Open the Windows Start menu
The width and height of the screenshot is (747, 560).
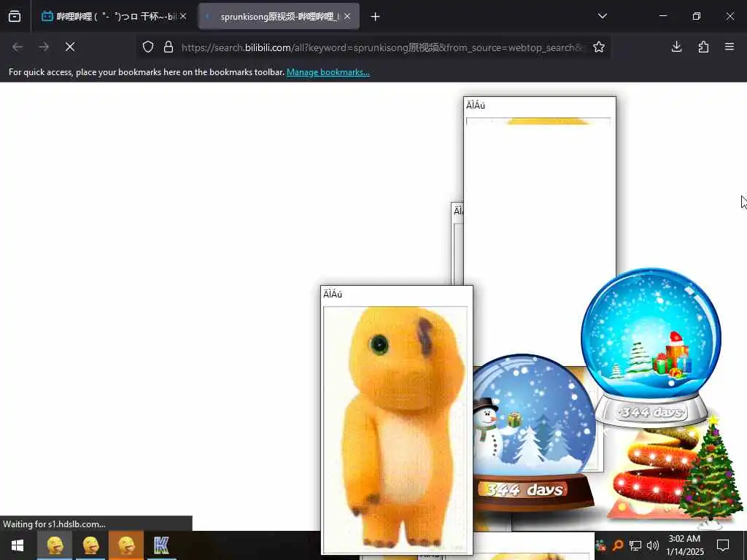(18, 545)
